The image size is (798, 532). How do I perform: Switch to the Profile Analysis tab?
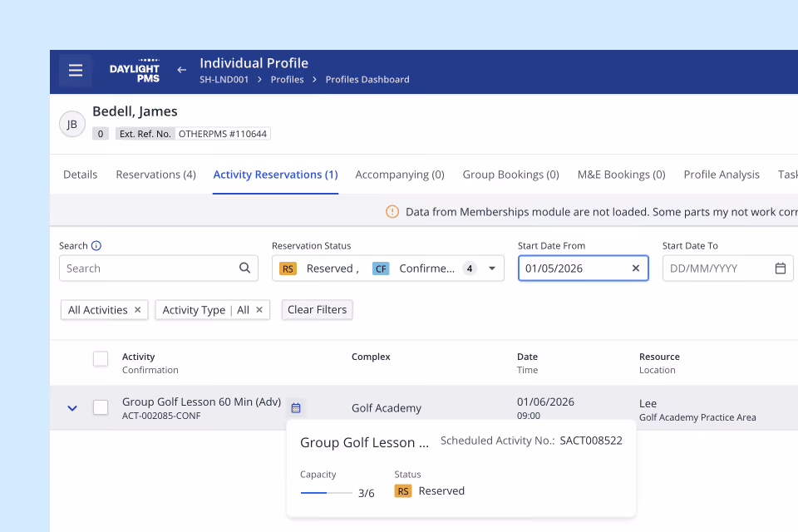click(x=722, y=175)
